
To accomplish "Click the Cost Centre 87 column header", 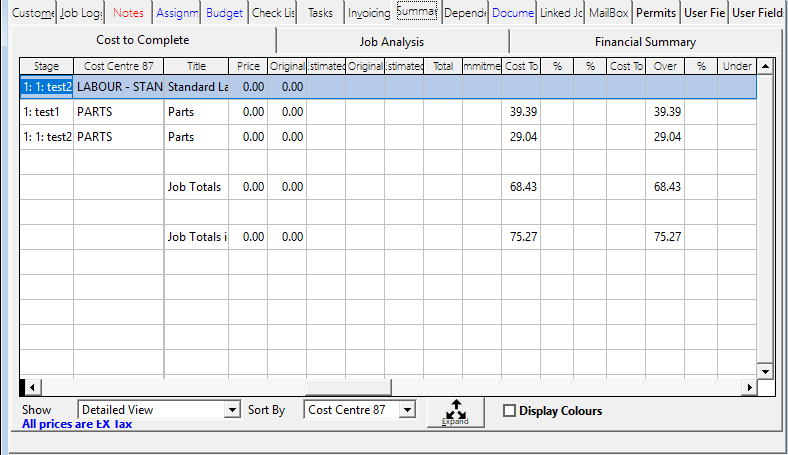I will pyautogui.click(x=118, y=66).
